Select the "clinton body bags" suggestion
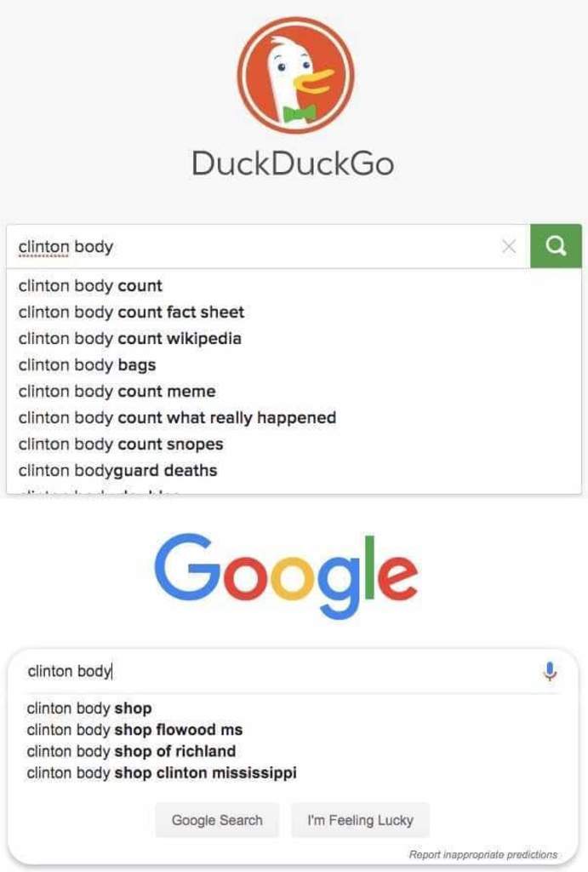 point(87,365)
